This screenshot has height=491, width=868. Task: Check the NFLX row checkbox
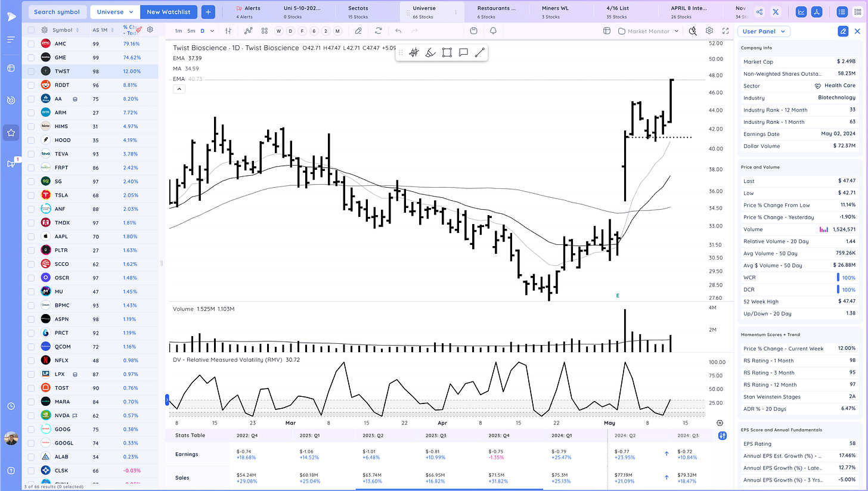point(31,360)
